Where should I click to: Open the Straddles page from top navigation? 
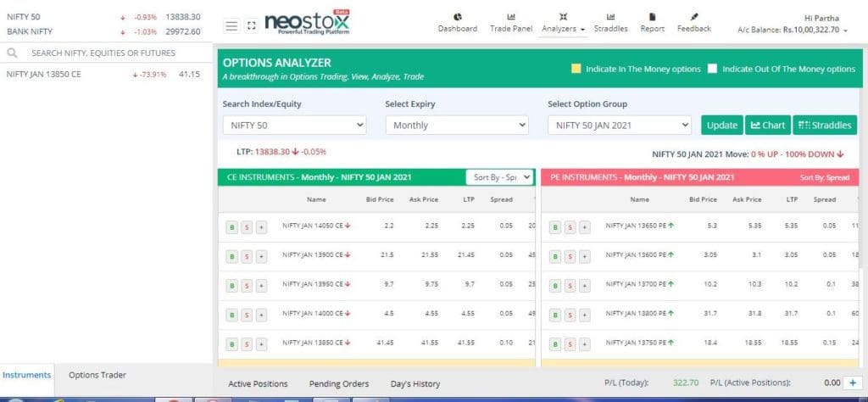tap(610, 23)
